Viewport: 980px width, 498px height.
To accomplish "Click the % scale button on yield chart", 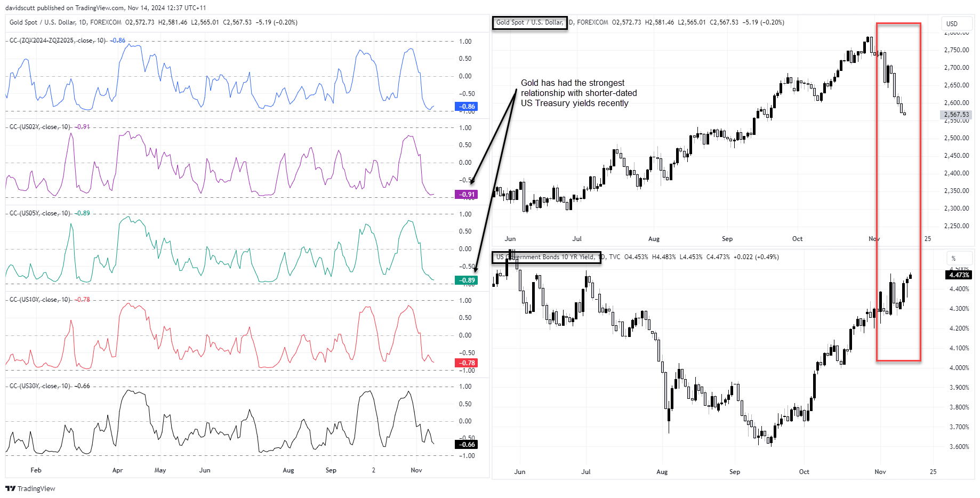I will [958, 259].
